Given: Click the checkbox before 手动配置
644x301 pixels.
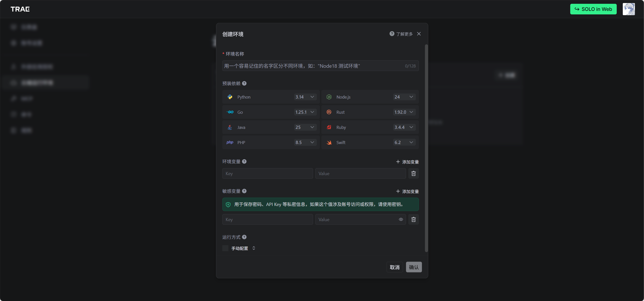Looking at the screenshot, I should tap(225, 248).
